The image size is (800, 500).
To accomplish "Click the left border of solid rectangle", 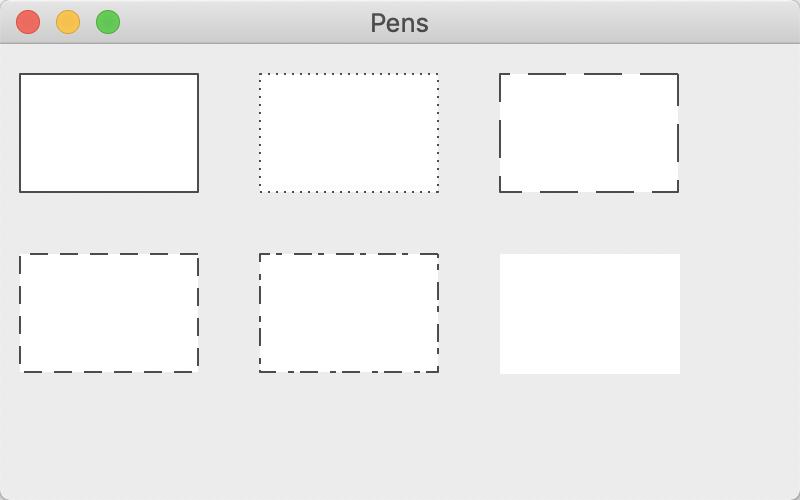I will tap(20, 133).
